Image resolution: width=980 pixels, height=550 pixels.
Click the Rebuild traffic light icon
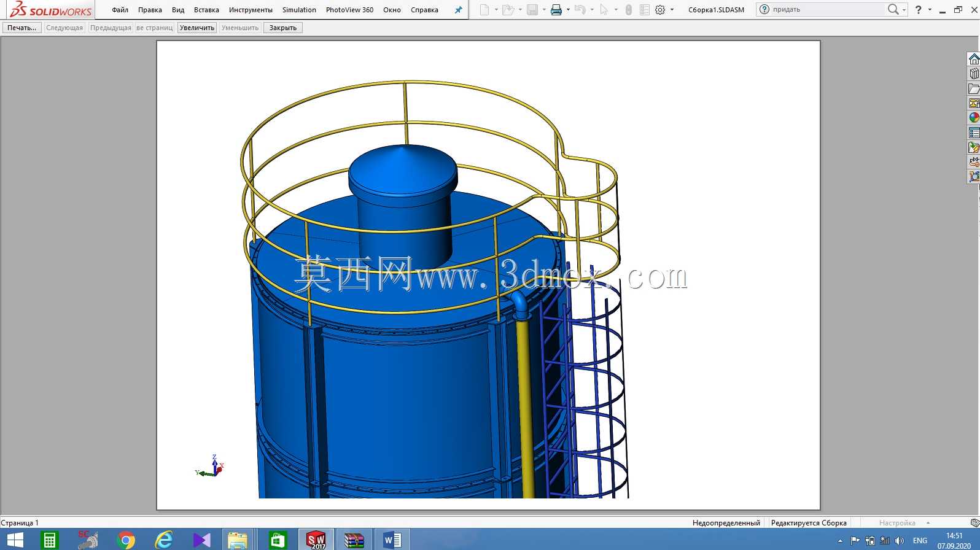629,10
